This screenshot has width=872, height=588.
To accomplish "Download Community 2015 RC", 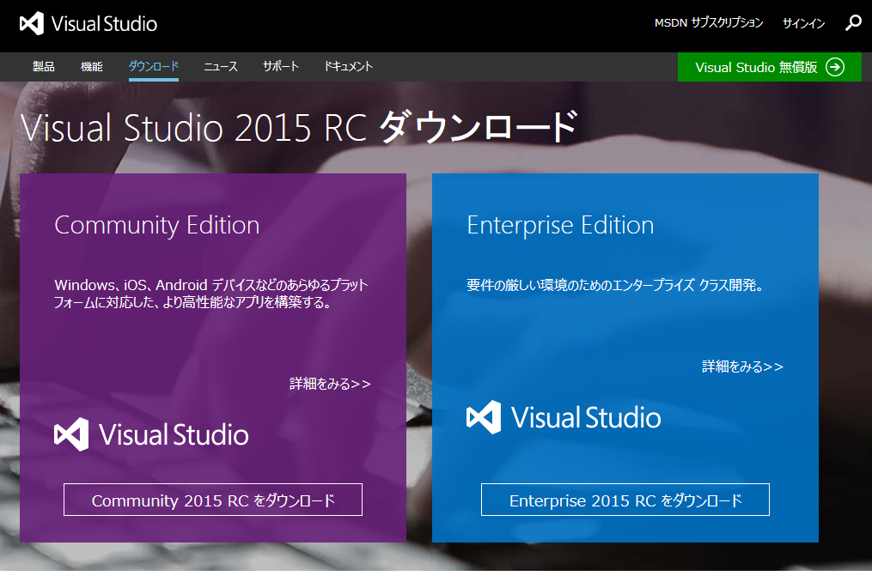I will click(x=212, y=500).
